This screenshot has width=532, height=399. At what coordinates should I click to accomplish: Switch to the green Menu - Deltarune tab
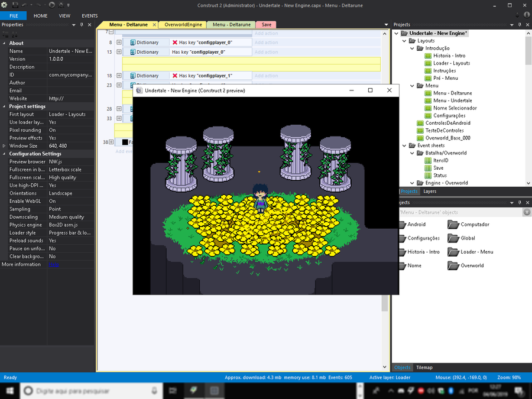point(231,24)
